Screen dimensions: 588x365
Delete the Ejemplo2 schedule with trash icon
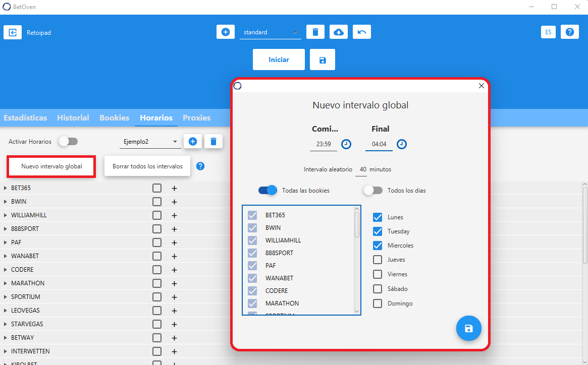coord(213,141)
